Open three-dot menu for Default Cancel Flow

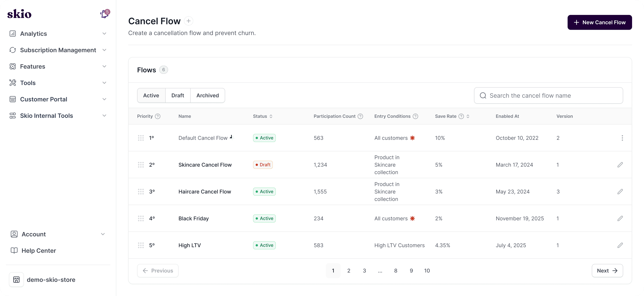click(x=622, y=138)
